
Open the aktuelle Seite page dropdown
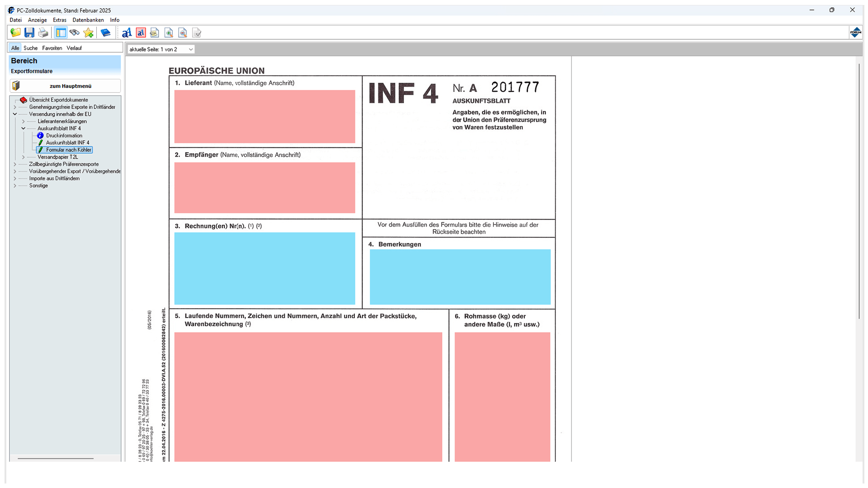pyautogui.click(x=161, y=49)
